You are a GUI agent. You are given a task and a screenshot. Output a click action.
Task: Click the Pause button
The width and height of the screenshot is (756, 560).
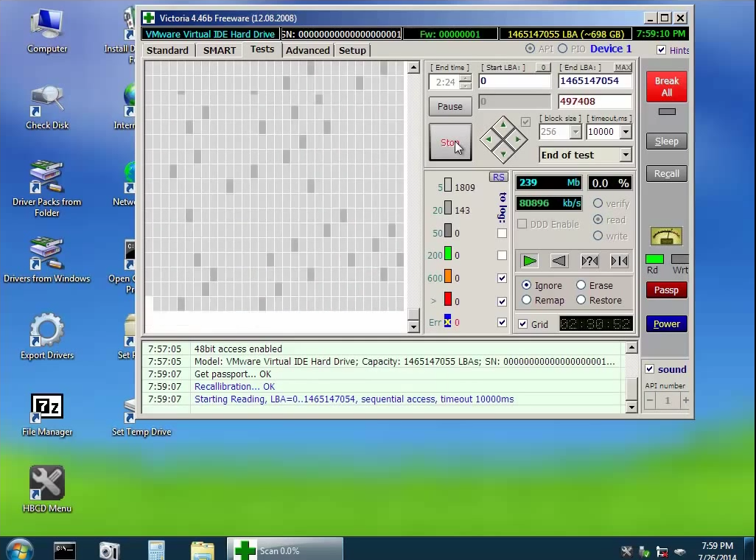click(x=449, y=106)
